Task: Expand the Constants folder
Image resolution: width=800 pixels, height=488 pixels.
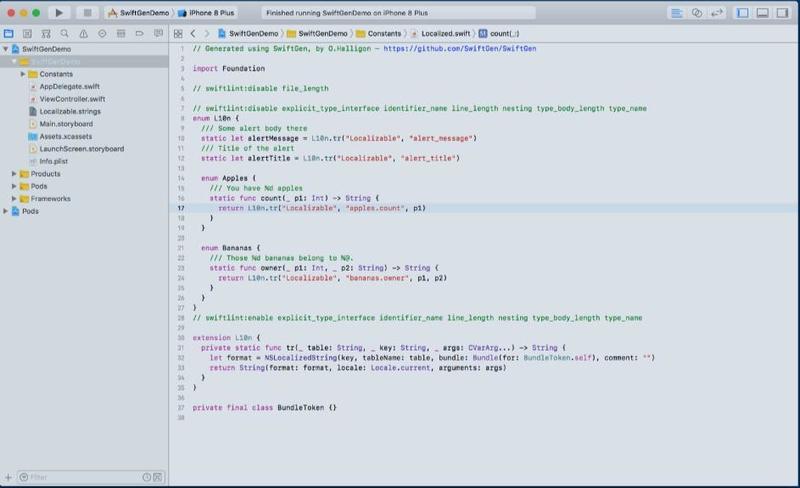Action: (x=23, y=74)
